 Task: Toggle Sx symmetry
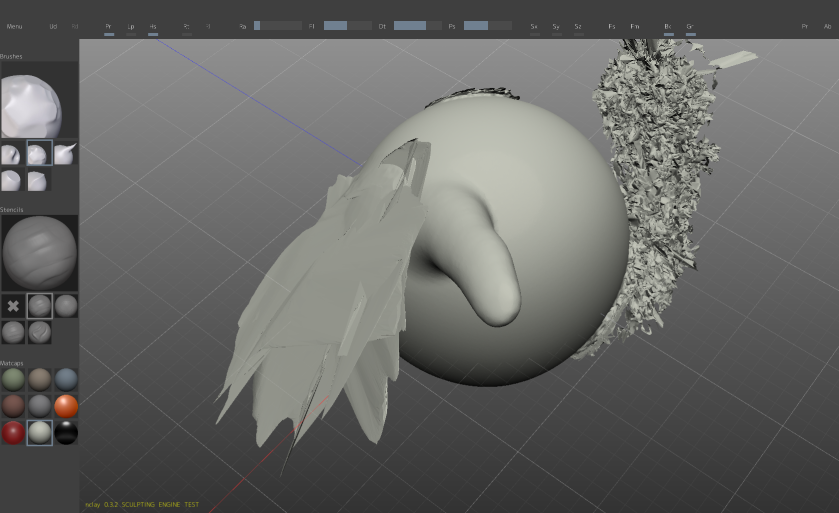pyautogui.click(x=534, y=27)
